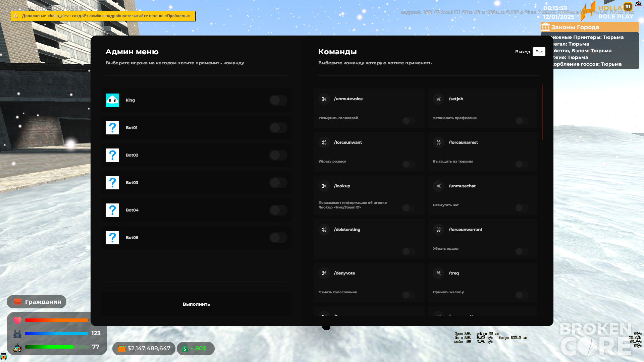
Task: Click the red health bar
Action: click(56, 320)
